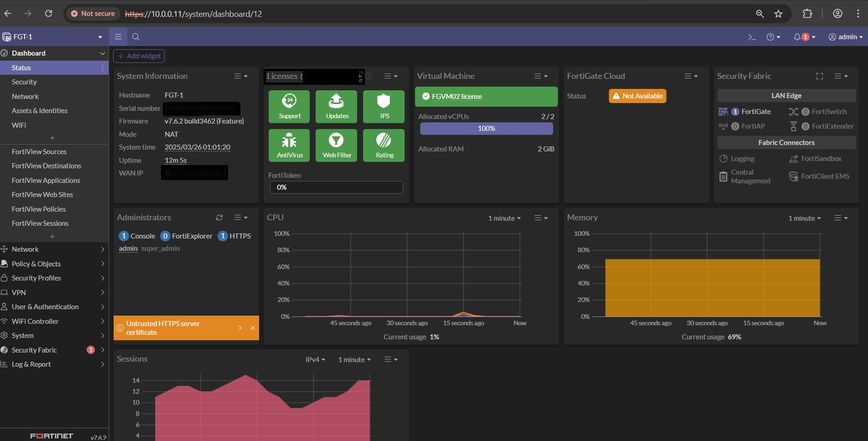
Task: Open the admin user dropdown
Action: [x=845, y=37]
